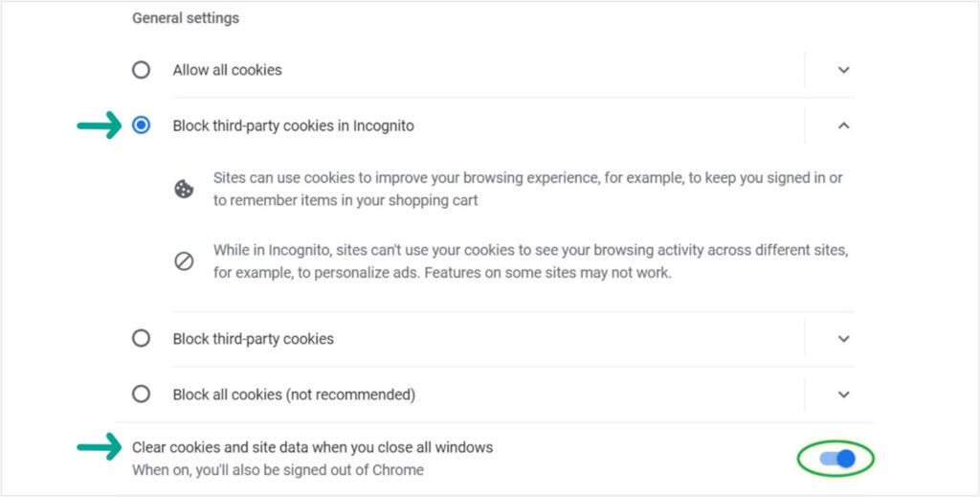The height and width of the screenshot is (497, 980).
Task: Select Block third-party cookies in Incognito radio button
Action: click(x=142, y=125)
